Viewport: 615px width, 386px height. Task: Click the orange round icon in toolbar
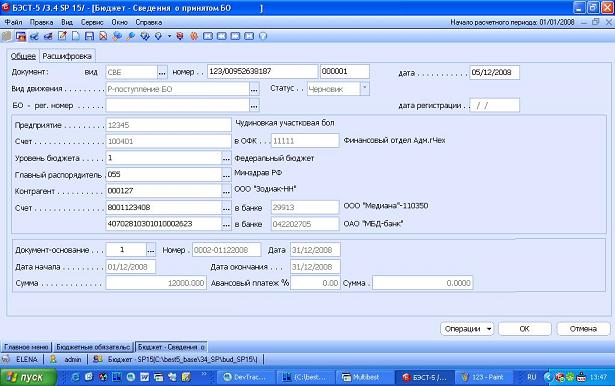tap(194, 36)
